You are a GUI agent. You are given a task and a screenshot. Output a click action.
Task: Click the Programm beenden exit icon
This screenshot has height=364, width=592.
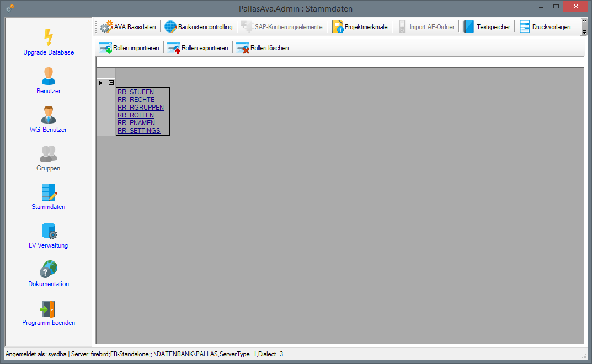47,309
